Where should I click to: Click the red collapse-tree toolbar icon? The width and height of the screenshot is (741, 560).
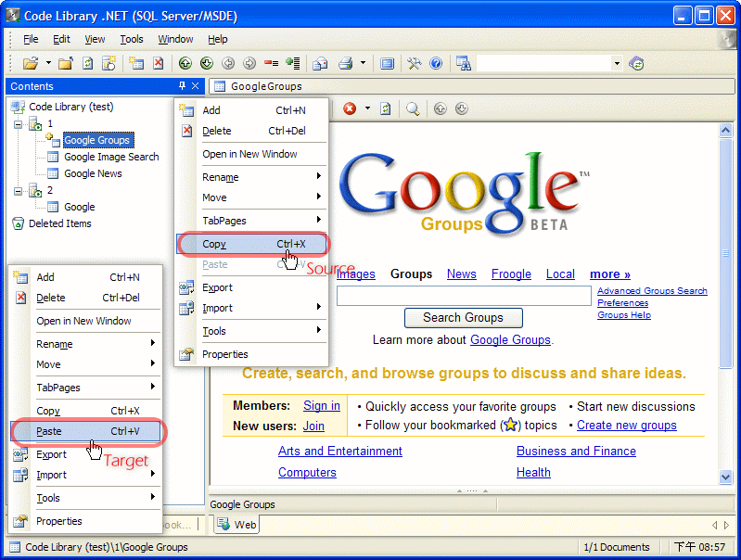coord(271,63)
